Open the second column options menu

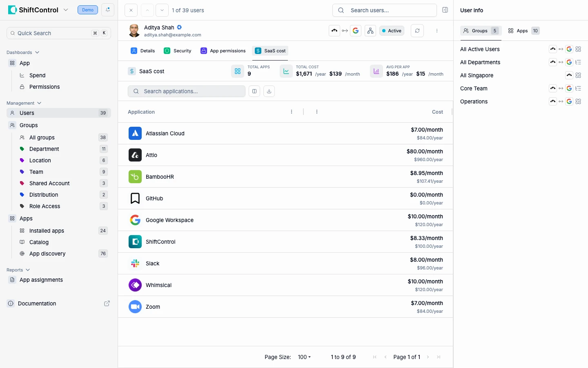coord(317,112)
